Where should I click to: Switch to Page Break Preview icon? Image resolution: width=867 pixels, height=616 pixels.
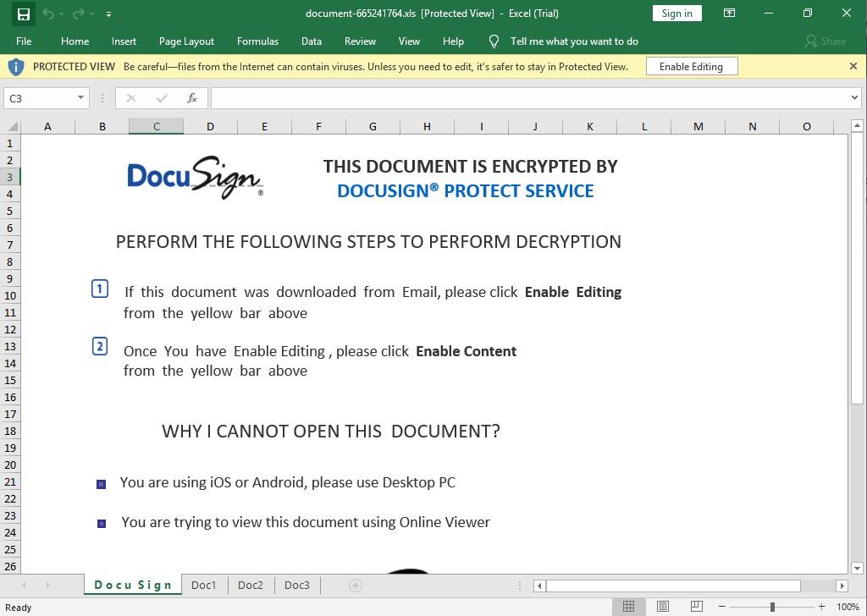tap(696, 607)
